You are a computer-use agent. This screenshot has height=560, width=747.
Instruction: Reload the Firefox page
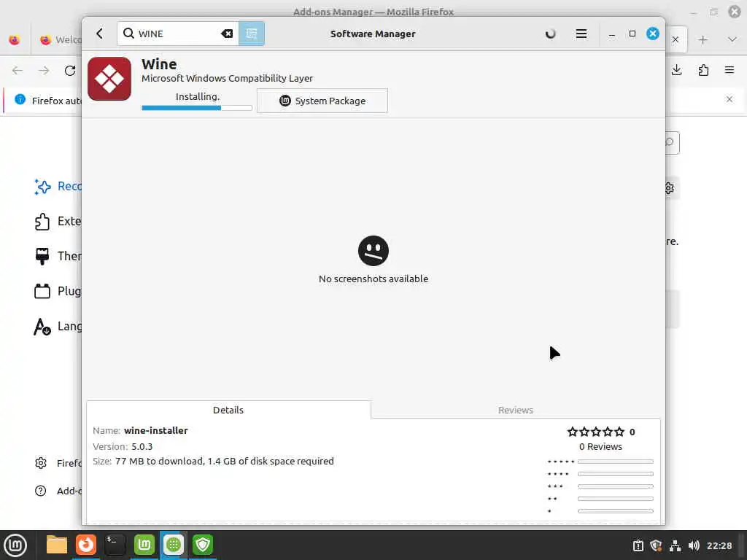pyautogui.click(x=70, y=71)
